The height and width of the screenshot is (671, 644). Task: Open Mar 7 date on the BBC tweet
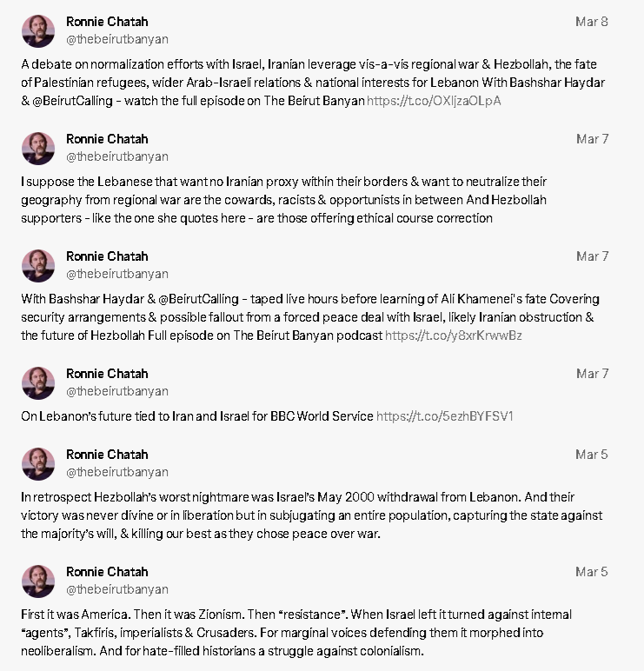[592, 374]
